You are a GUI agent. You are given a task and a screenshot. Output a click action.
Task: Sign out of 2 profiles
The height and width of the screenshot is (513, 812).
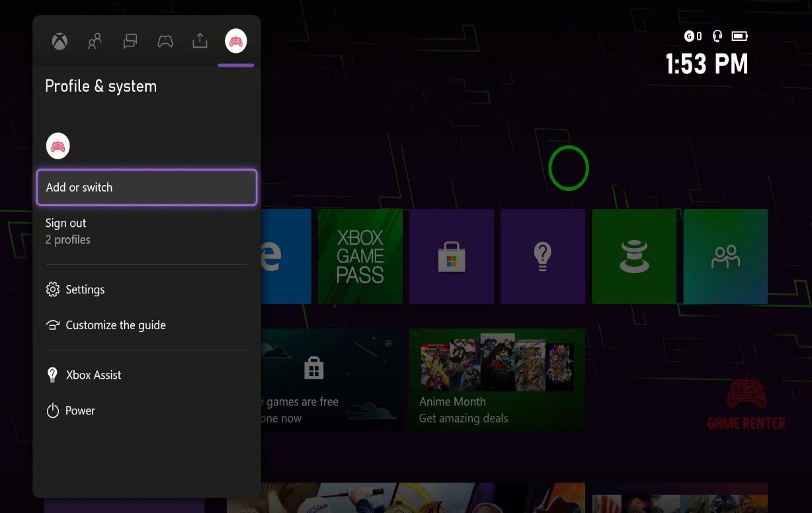tap(146, 231)
